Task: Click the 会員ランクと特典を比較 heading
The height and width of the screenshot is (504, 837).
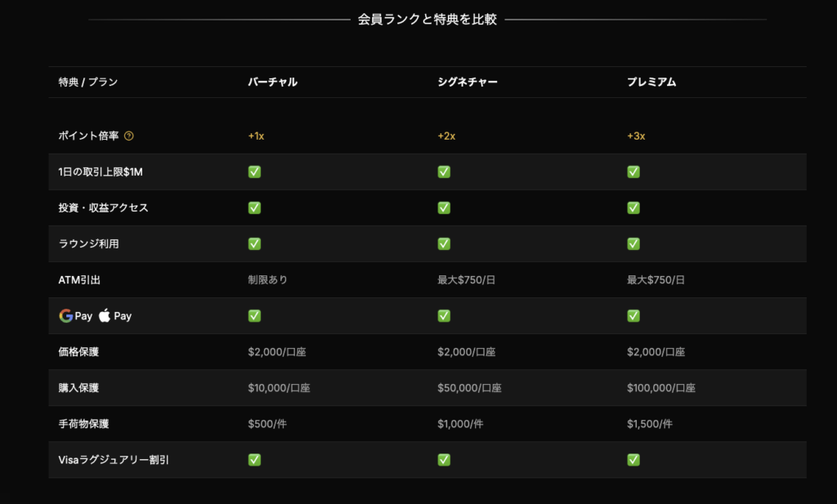Action: click(x=427, y=19)
